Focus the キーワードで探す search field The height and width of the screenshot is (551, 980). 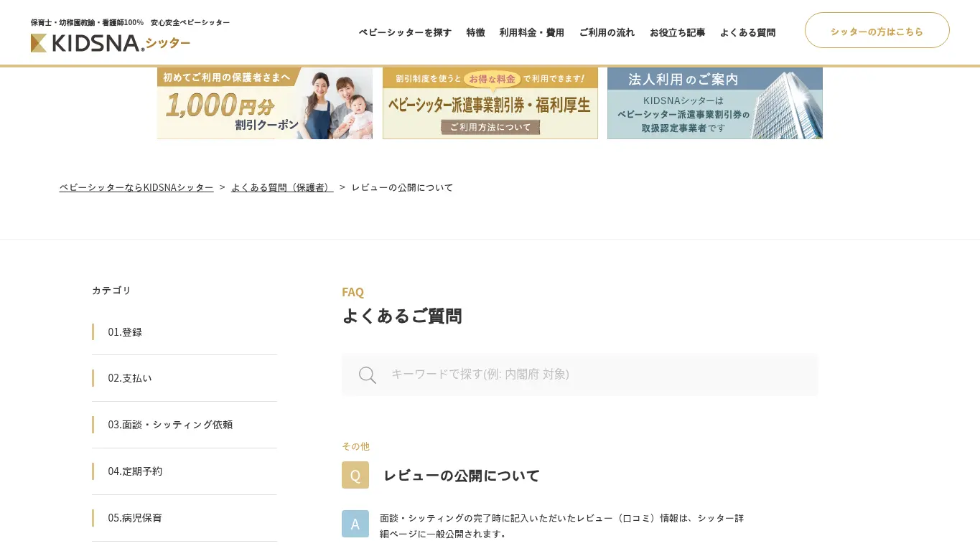[x=580, y=375]
